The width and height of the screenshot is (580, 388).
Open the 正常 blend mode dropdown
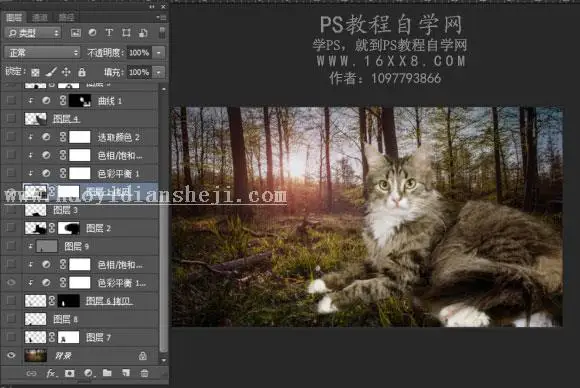42,53
